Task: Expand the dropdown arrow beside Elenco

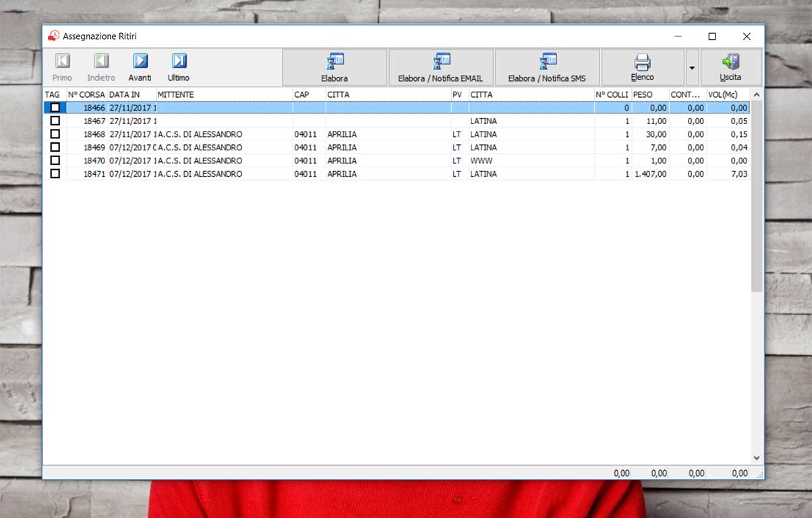Action: (x=692, y=67)
